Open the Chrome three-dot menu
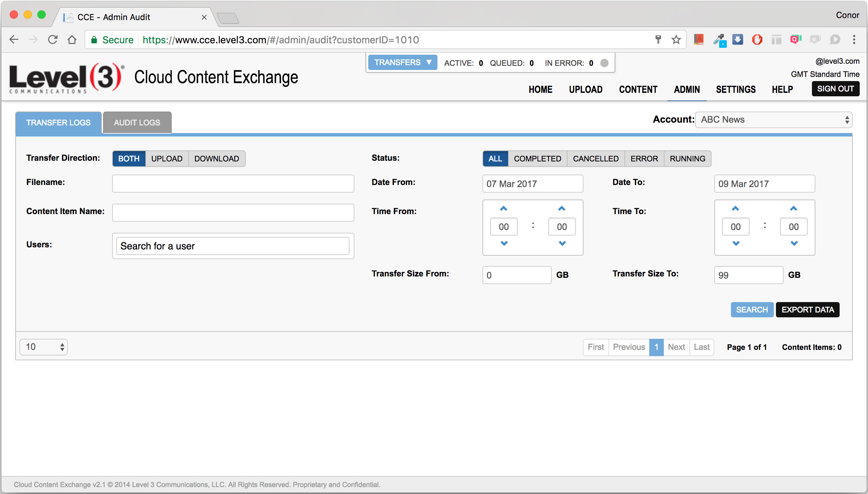Image resolution: width=868 pixels, height=494 pixels. [854, 39]
